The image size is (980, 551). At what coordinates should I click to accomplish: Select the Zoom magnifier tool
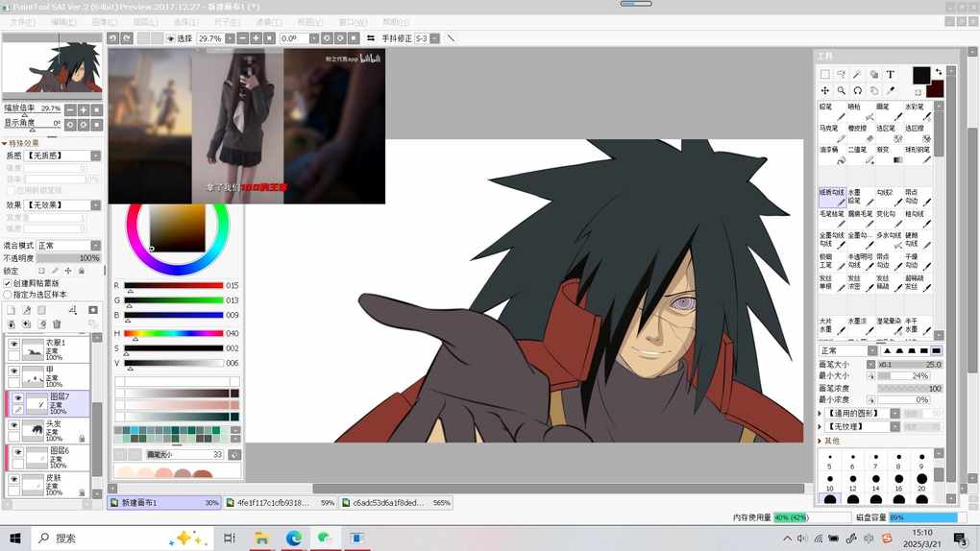coord(842,90)
